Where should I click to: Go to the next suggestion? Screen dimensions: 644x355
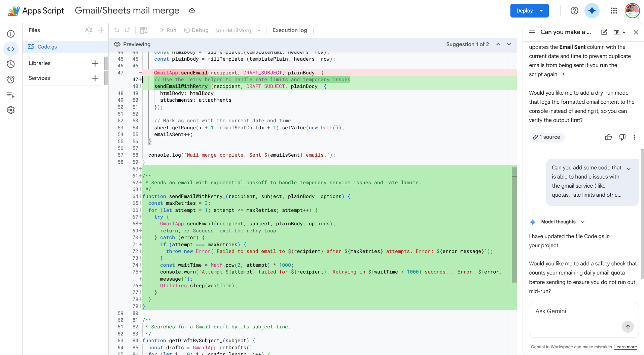509,44
